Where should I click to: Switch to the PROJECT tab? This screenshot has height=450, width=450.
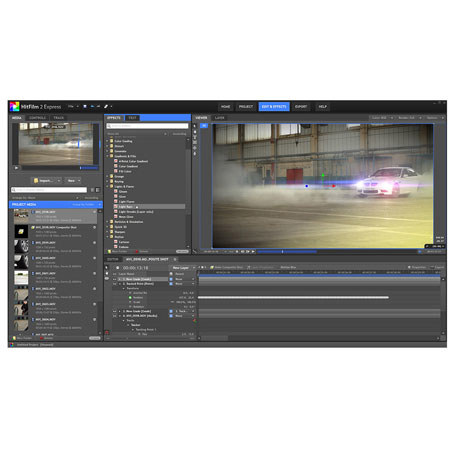coord(246,107)
